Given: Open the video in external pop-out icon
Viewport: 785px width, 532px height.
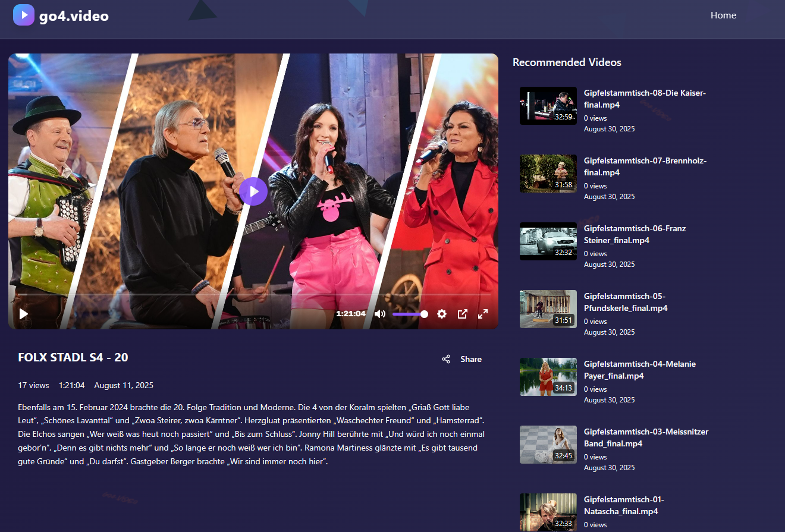Looking at the screenshot, I should [x=462, y=314].
